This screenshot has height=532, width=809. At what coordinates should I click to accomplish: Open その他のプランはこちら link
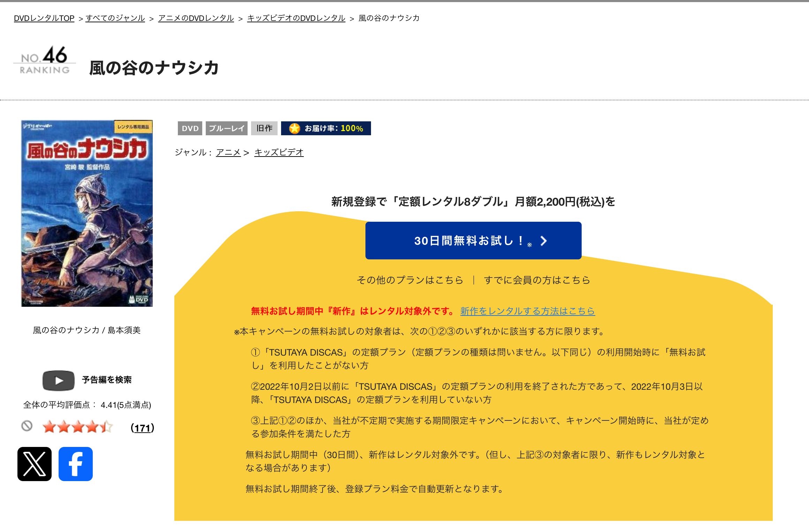(x=410, y=280)
